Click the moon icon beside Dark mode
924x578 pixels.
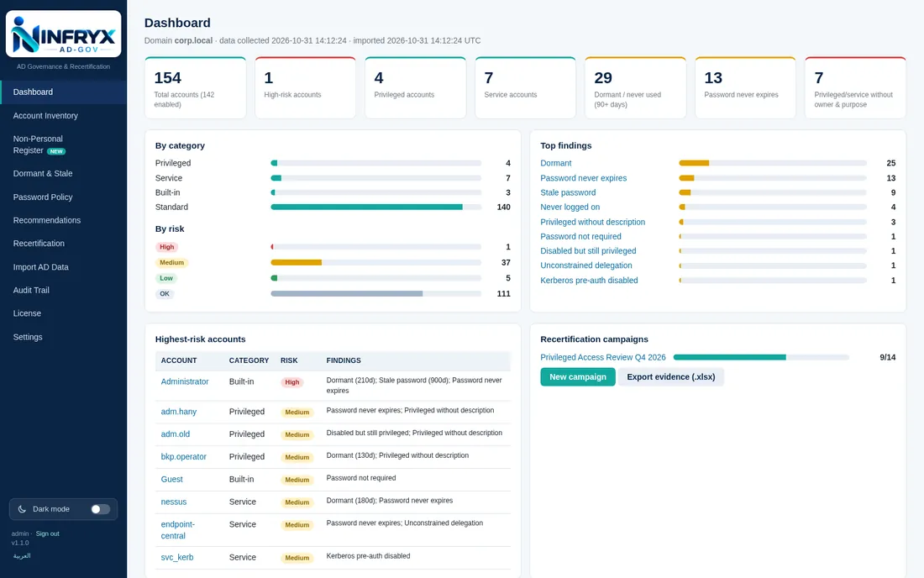pos(22,509)
